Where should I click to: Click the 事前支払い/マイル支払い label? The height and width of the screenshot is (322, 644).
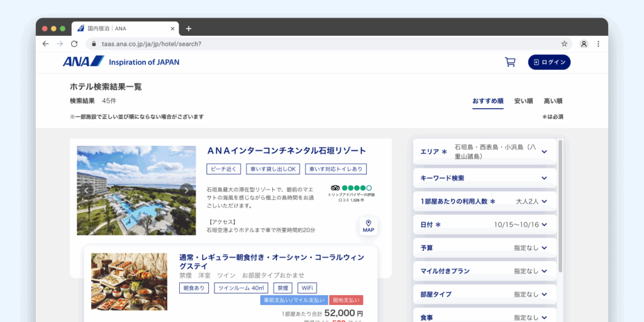click(x=294, y=300)
